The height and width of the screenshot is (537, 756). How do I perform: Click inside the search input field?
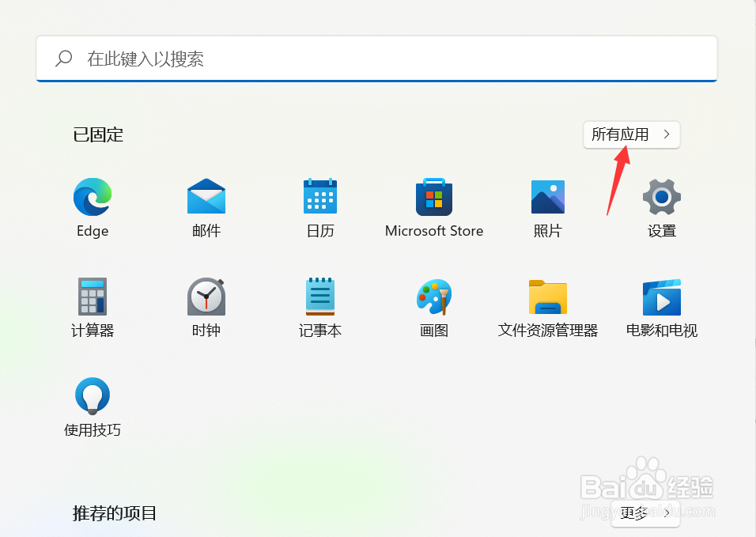coord(316,58)
